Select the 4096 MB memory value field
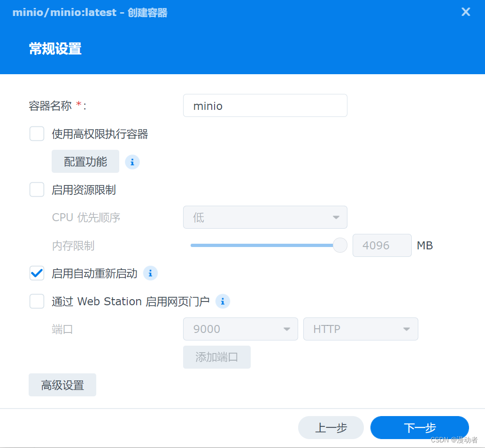 tap(382, 245)
